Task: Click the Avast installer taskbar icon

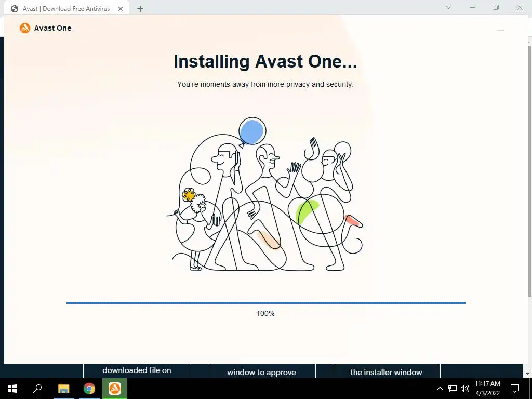Action: click(115, 389)
